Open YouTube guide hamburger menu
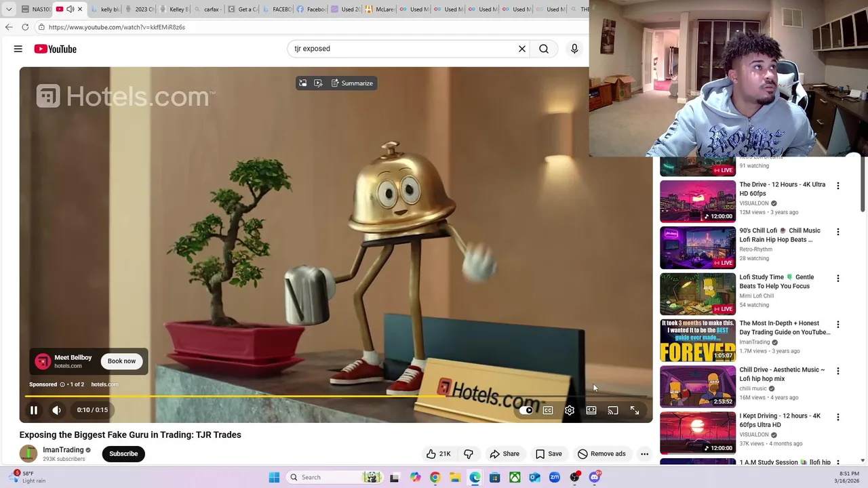The width and height of the screenshot is (868, 488). 18,49
